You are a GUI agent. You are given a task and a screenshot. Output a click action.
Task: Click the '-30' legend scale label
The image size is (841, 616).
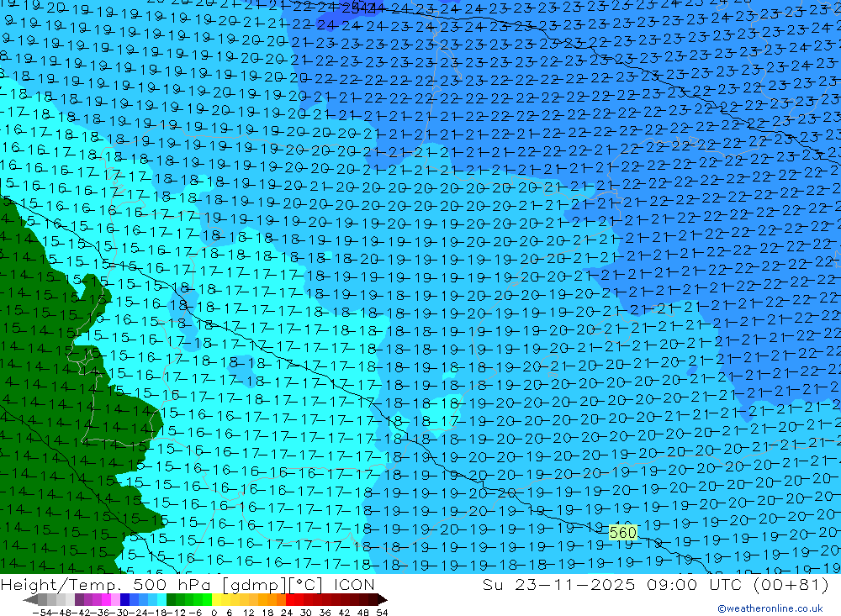pos(119,613)
